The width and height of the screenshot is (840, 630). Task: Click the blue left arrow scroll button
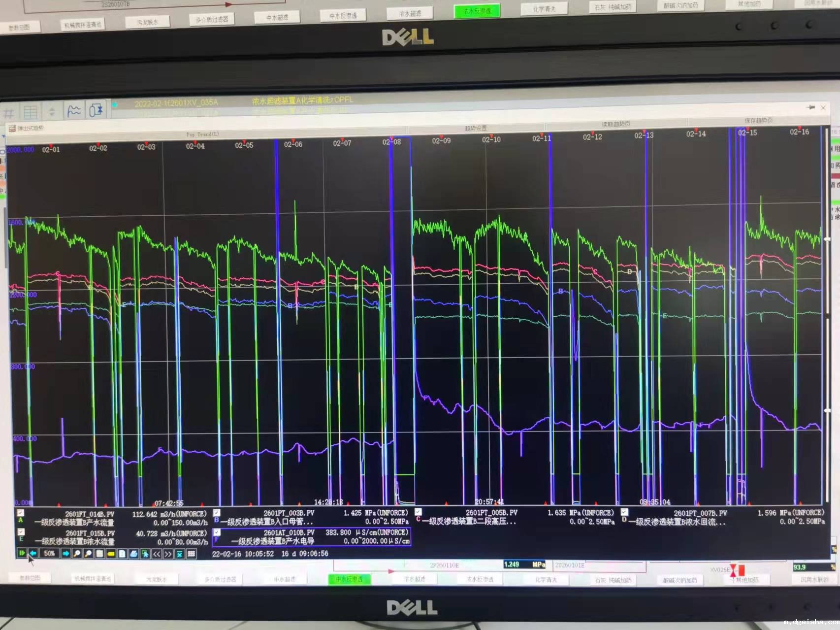point(33,553)
